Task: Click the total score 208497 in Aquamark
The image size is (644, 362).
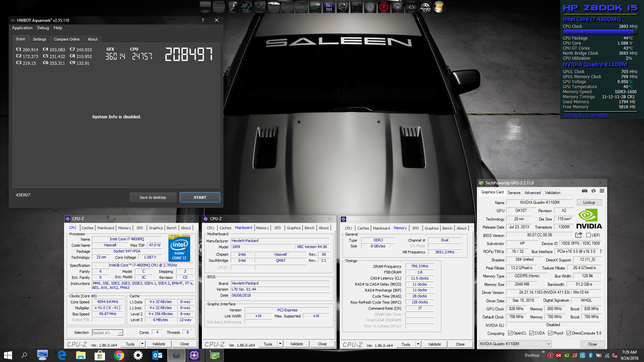Action: coord(189,54)
